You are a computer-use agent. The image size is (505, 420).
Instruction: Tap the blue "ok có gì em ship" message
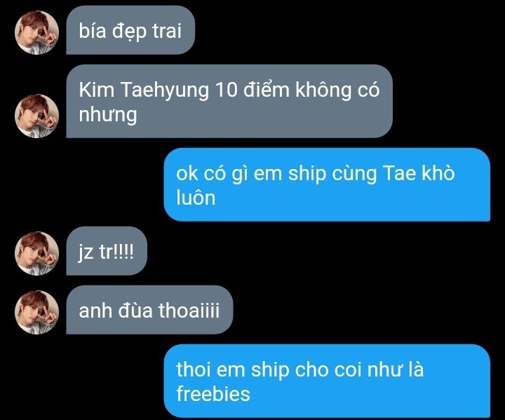(327, 184)
